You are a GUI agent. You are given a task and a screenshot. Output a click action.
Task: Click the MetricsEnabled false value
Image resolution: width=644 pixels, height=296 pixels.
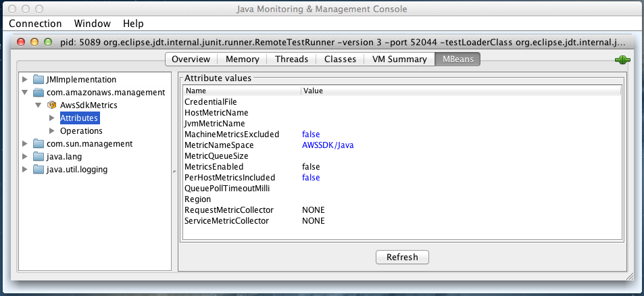(x=311, y=167)
